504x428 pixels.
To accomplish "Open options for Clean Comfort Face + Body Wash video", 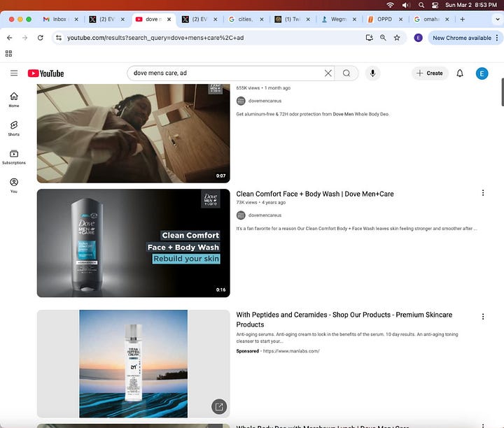I will [x=483, y=192].
